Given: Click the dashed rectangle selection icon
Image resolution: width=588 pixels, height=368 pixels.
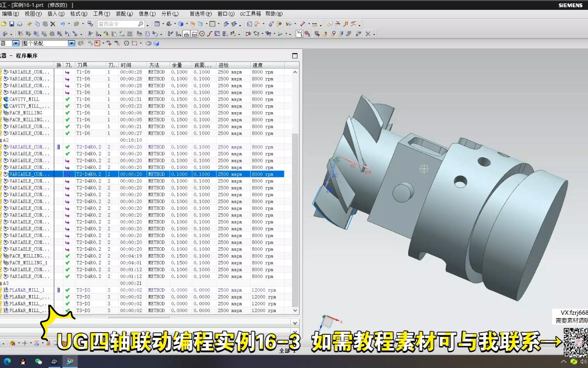Looking at the screenshot, I should tap(134, 43).
